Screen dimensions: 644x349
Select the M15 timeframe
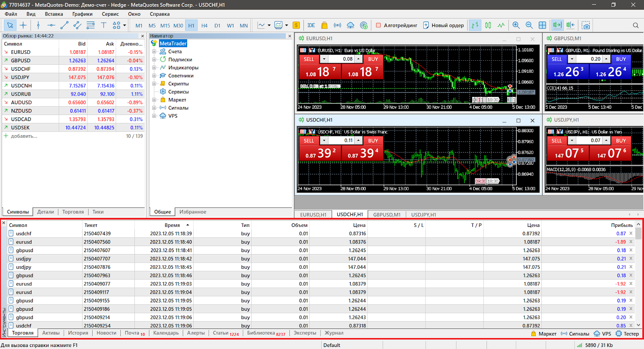(165, 25)
